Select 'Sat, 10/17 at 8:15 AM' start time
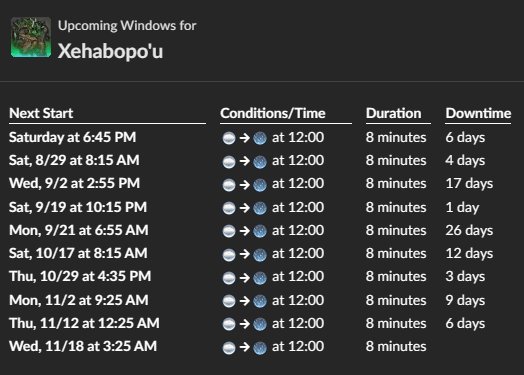 tap(78, 253)
